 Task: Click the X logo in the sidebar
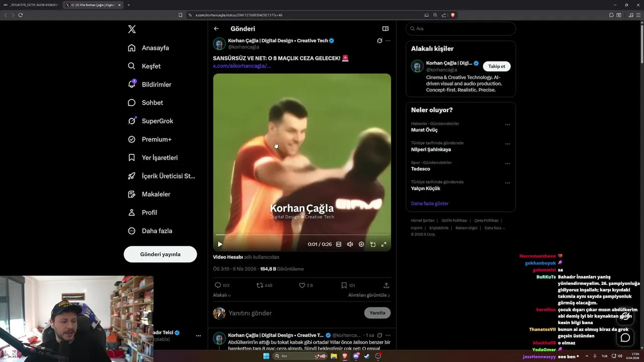point(132,29)
